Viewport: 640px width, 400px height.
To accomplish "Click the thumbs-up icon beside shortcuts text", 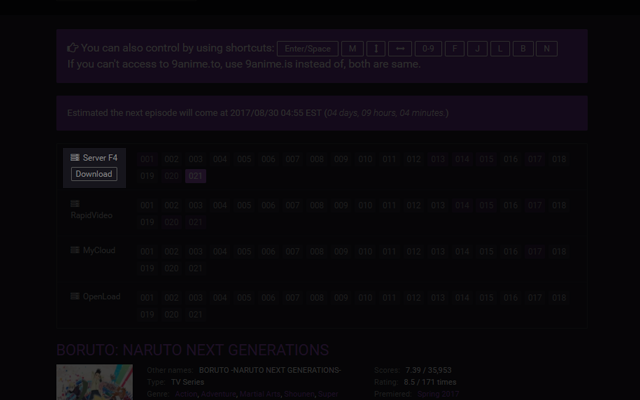I will (x=73, y=48).
